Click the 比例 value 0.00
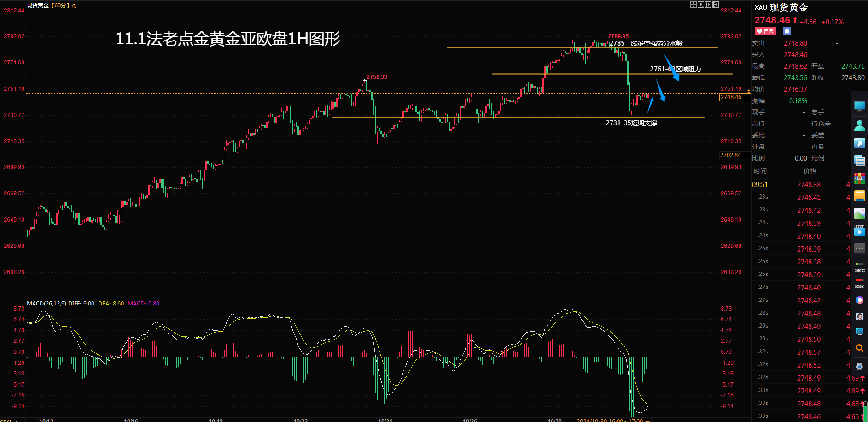The width and height of the screenshot is (868, 422). [801, 158]
